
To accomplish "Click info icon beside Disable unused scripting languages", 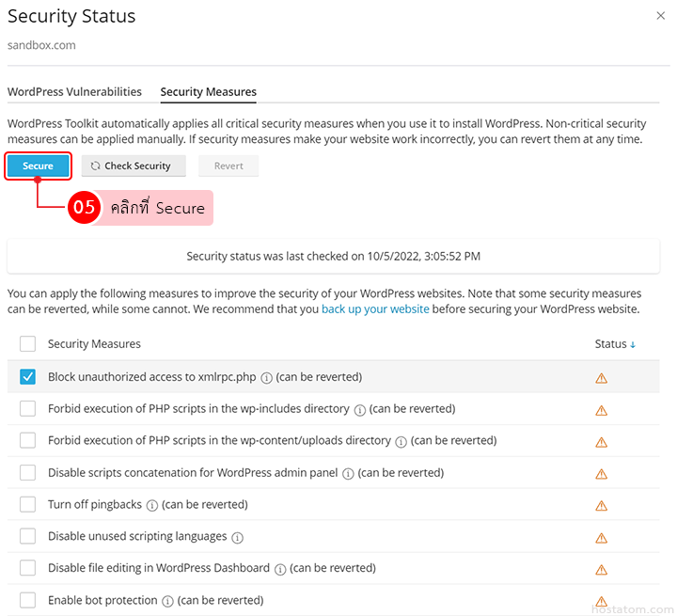I will [x=237, y=538].
